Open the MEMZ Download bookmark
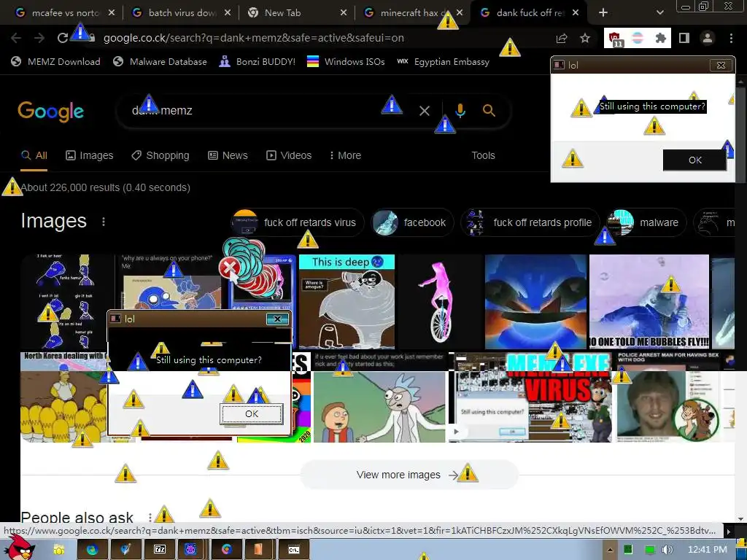The width and height of the screenshot is (747, 560). coord(55,61)
